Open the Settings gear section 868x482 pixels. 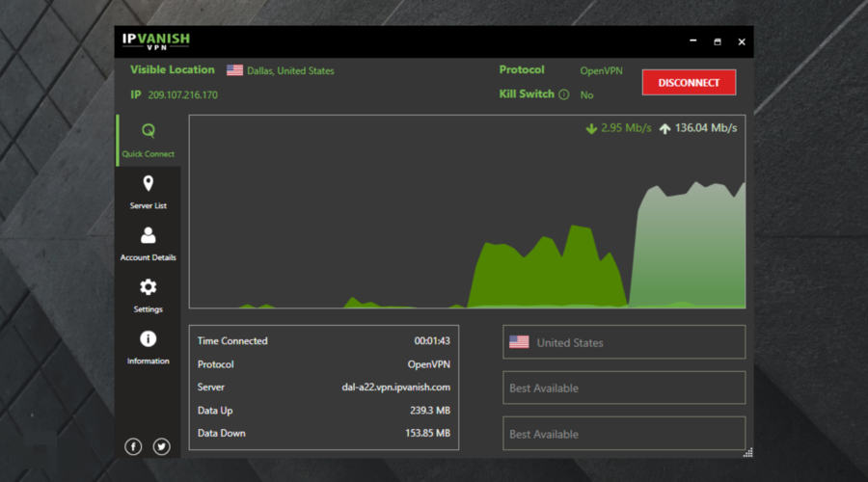coord(148,296)
